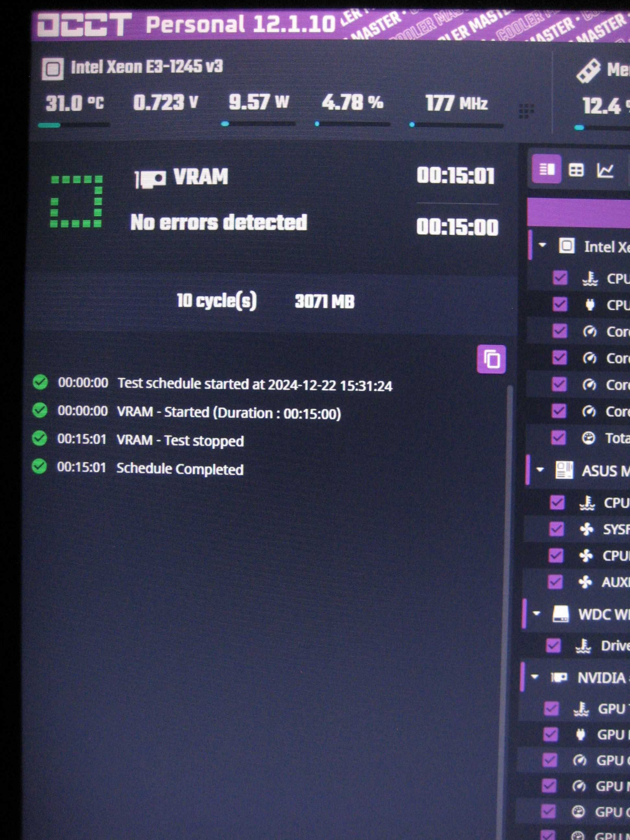Viewport: 630px width, 840px height.
Task: Click the elapsed time 00:15:01 beside VRAM
Action: tap(456, 175)
